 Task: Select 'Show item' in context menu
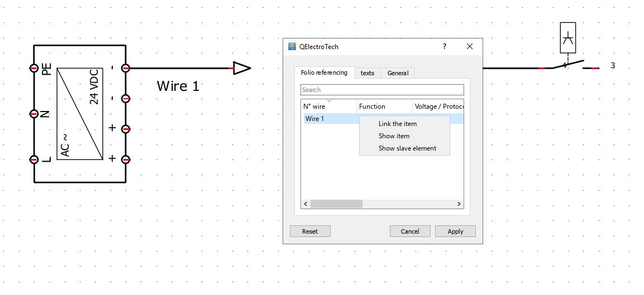(394, 136)
